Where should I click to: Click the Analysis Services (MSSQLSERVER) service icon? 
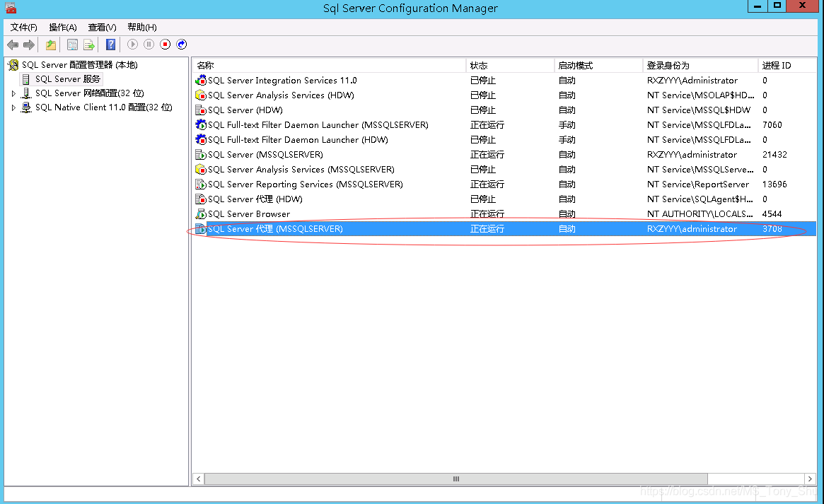click(201, 170)
